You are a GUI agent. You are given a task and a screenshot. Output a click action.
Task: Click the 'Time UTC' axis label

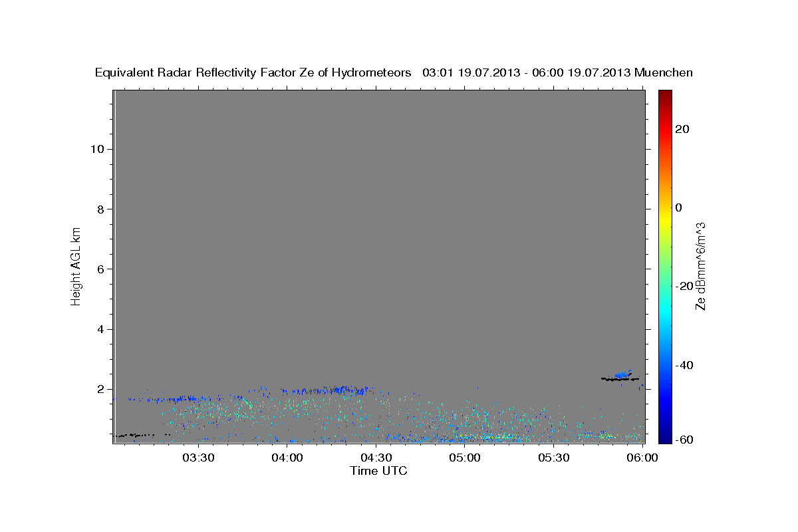click(x=378, y=471)
